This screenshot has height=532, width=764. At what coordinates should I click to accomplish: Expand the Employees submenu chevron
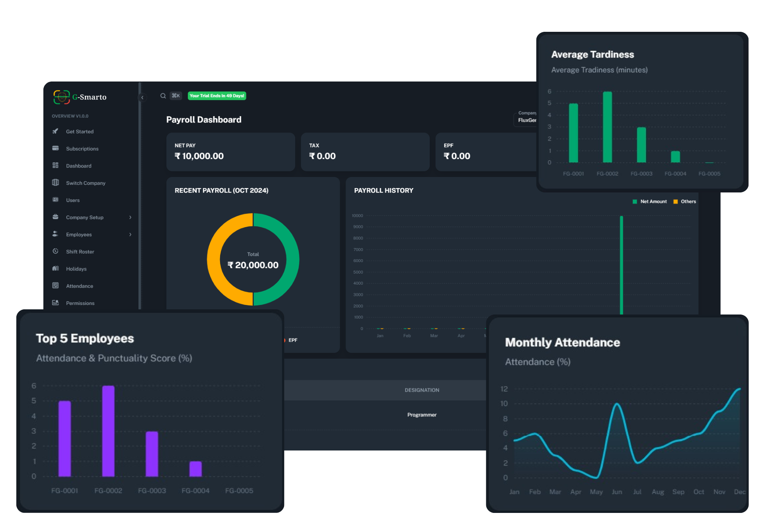pyautogui.click(x=130, y=235)
